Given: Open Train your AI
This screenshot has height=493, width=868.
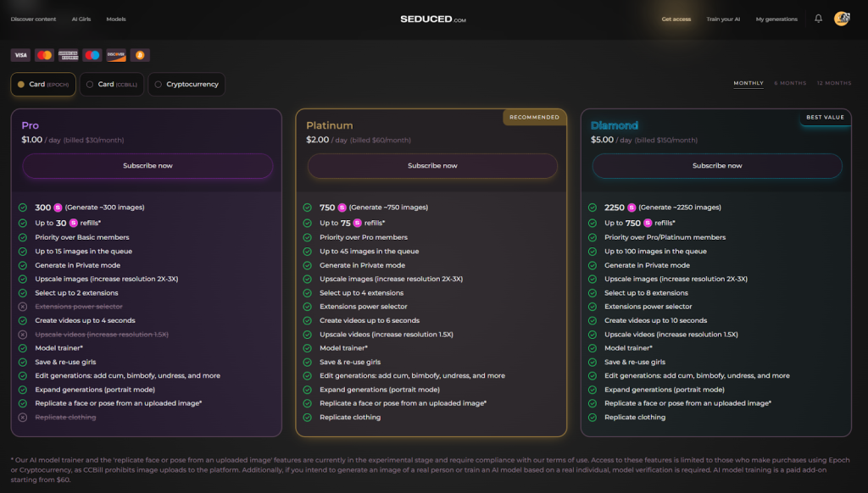Looking at the screenshot, I should point(723,19).
